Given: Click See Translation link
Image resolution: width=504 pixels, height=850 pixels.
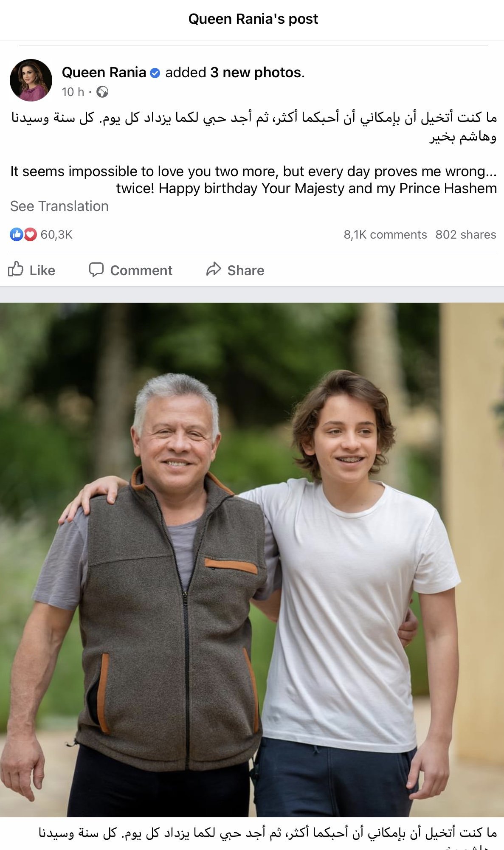Looking at the screenshot, I should pos(59,206).
